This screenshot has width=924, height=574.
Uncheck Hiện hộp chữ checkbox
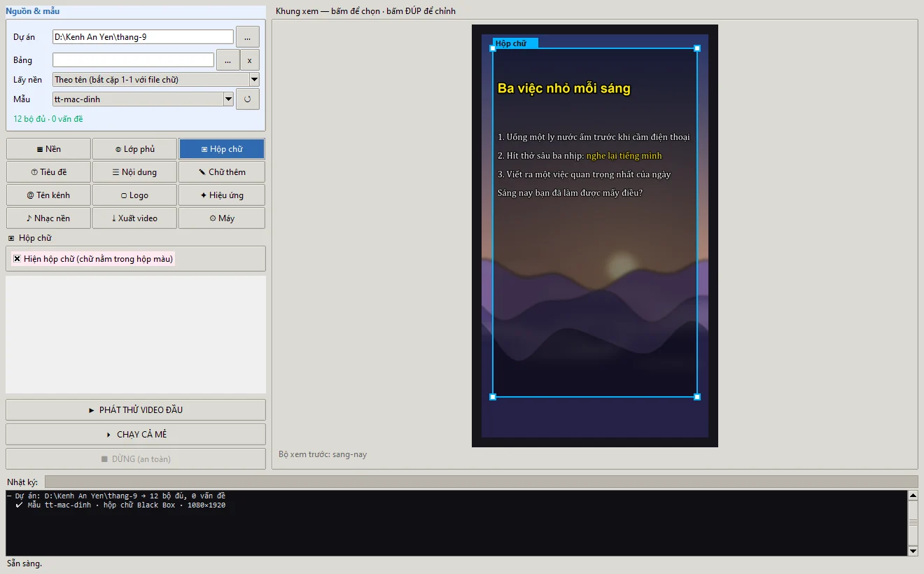[x=17, y=259]
